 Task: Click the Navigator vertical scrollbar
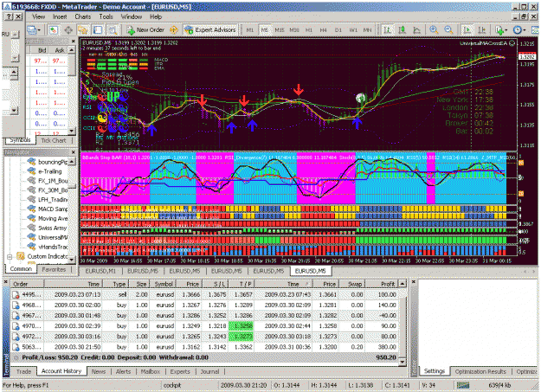coord(72,210)
